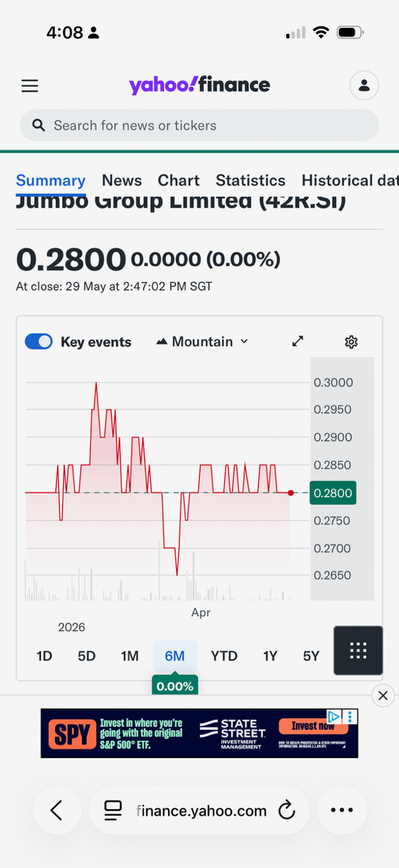This screenshot has width=399, height=868.
Task: Tap the Apr date axis label
Action: click(x=201, y=612)
